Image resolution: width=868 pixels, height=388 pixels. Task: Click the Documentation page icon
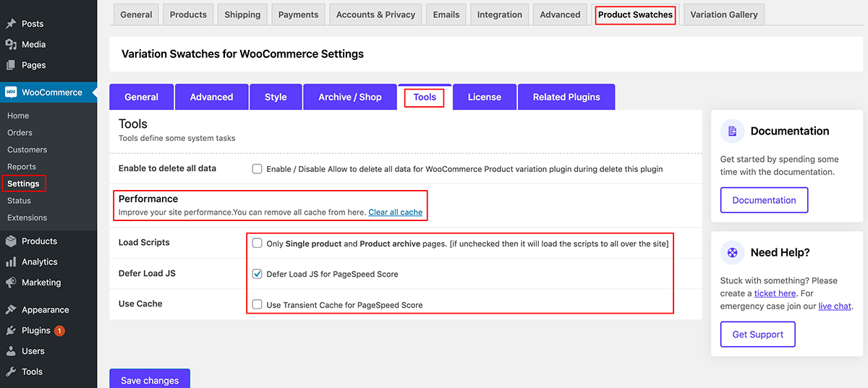(x=733, y=131)
